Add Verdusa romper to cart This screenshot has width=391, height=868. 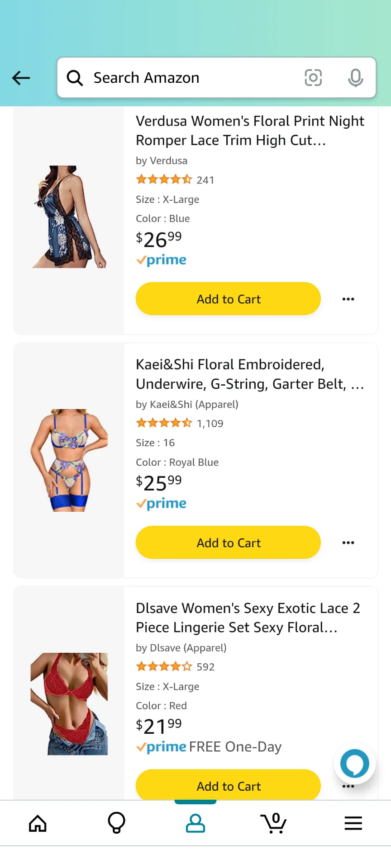pyautogui.click(x=228, y=299)
